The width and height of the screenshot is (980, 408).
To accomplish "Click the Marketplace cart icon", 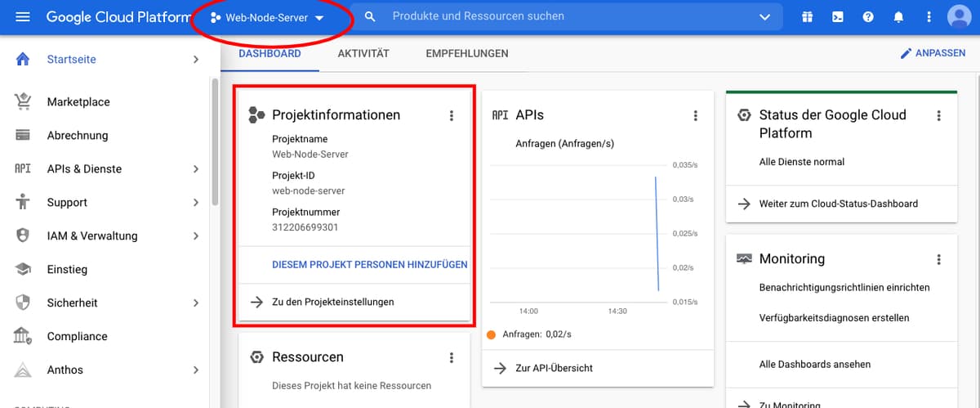I will (x=23, y=101).
